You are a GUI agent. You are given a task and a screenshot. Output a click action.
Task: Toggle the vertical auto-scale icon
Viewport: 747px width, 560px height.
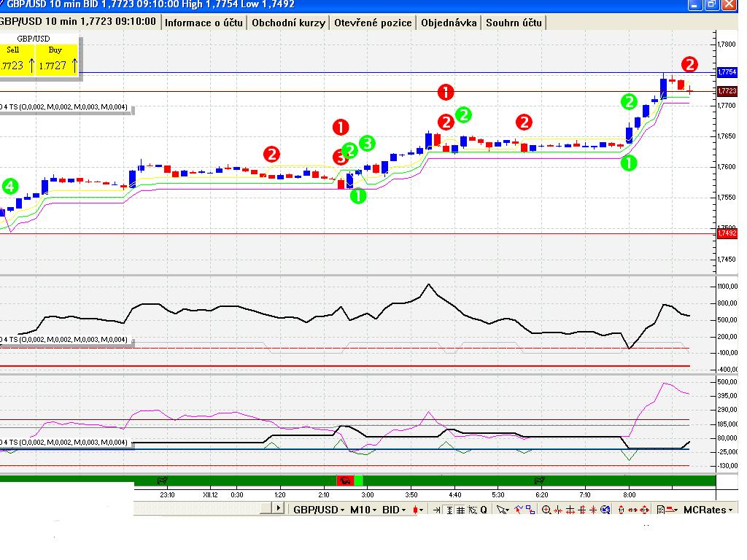pyautogui.click(x=449, y=510)
